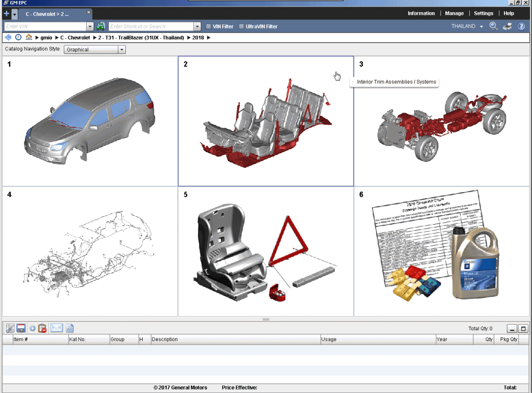Toggle the UltraVIN Filter checkbox
532x393 pixels.
[x=242, y=27]
